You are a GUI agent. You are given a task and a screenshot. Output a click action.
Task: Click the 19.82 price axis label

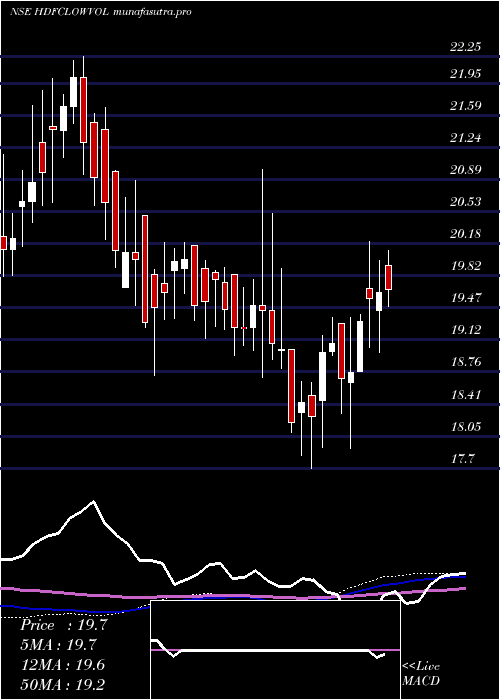466,267
